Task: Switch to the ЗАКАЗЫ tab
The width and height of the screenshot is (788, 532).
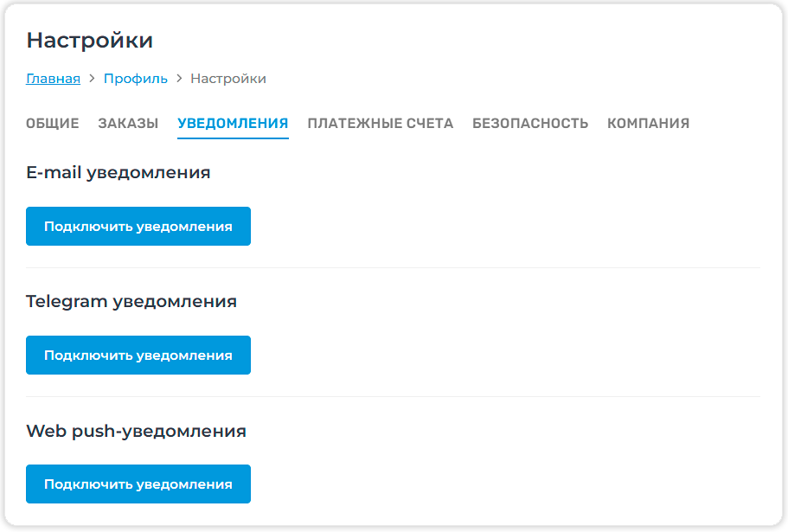Action: click(x=128, y=124)
